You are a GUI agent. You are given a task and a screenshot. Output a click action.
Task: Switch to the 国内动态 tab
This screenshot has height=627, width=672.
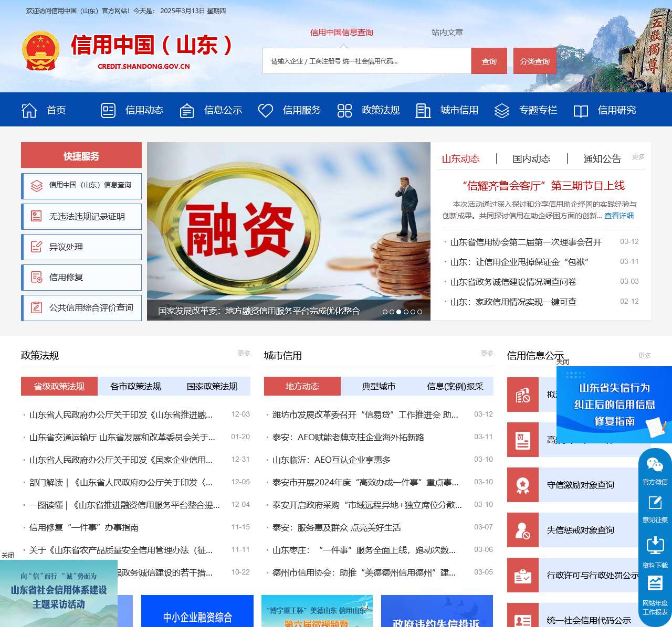tap(531, 158)
